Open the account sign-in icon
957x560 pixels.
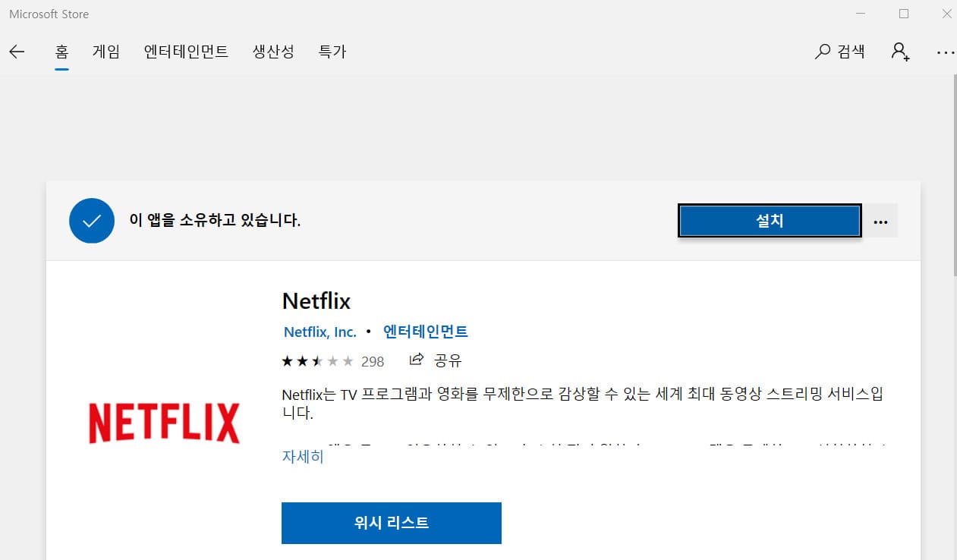pyautogui.click(x=901, y=52)
